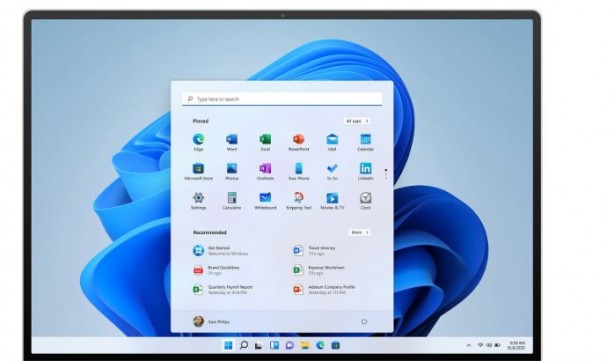Launch PowerPoint pinned app
Viewport: 614px width, 361px height.
tap(298, 142)
